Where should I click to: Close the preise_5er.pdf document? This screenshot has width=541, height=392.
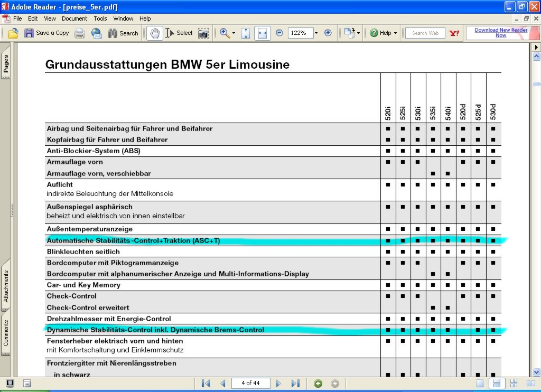536,18
